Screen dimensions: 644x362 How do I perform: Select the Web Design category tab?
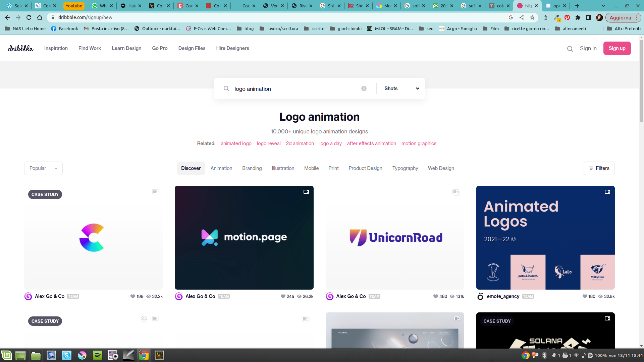tap(441, 168)
